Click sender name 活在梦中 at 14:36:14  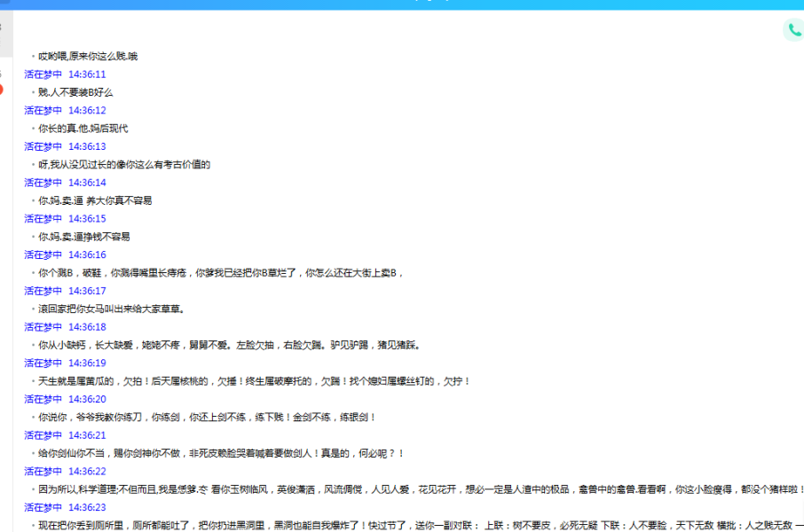43,183
